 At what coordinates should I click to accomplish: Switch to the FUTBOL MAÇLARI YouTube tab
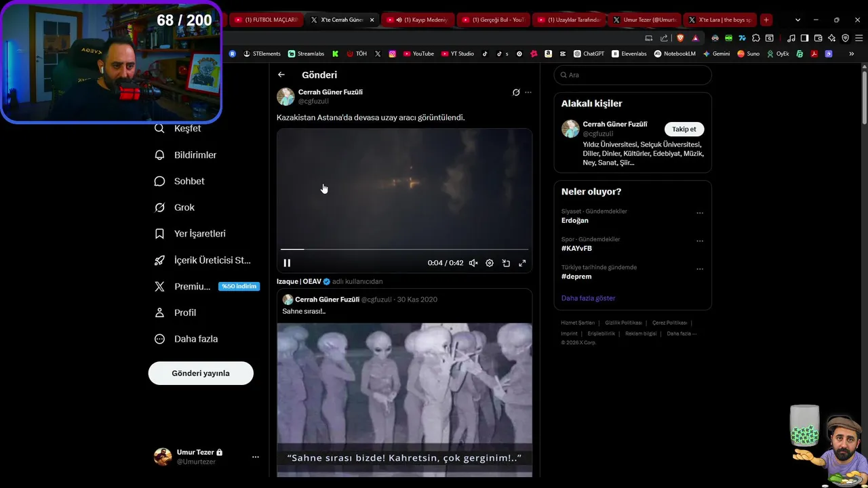(266, 20)
